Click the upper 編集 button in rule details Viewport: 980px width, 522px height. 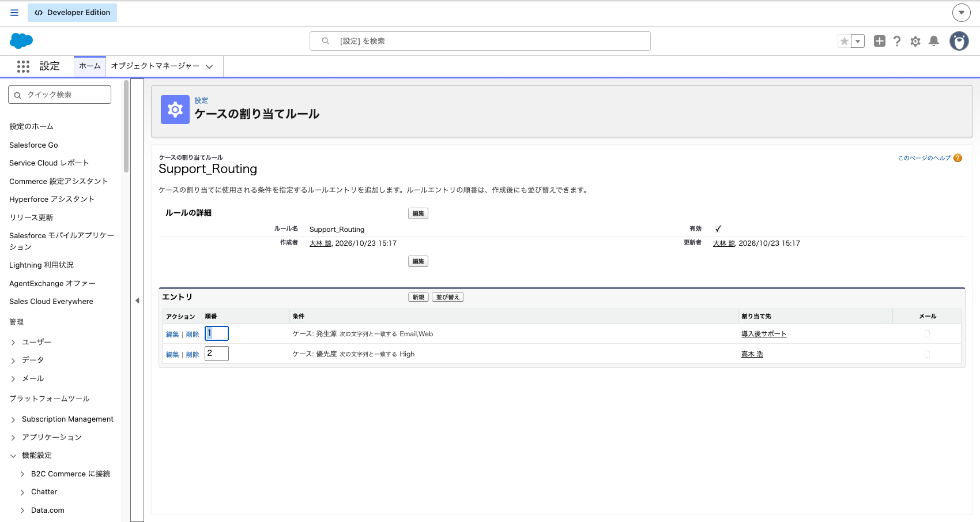tap(418, 213)
